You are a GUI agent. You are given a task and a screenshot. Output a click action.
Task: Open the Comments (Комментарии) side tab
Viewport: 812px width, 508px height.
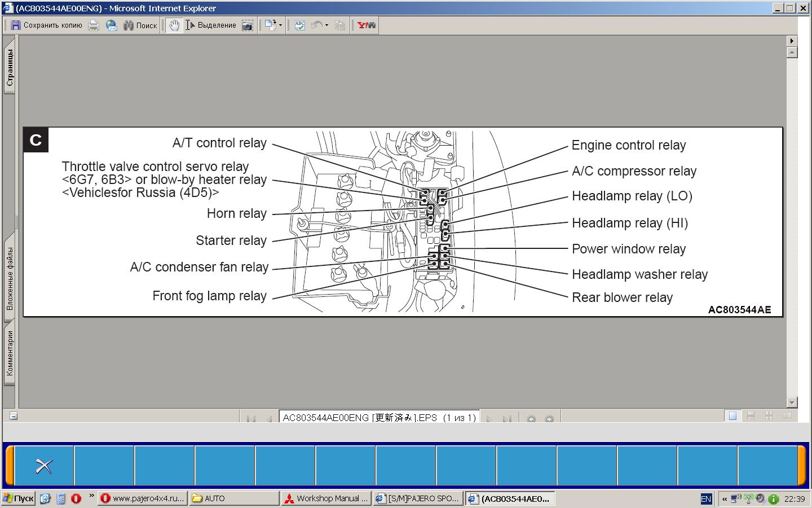pyautogui.click(x=10, y=354)
